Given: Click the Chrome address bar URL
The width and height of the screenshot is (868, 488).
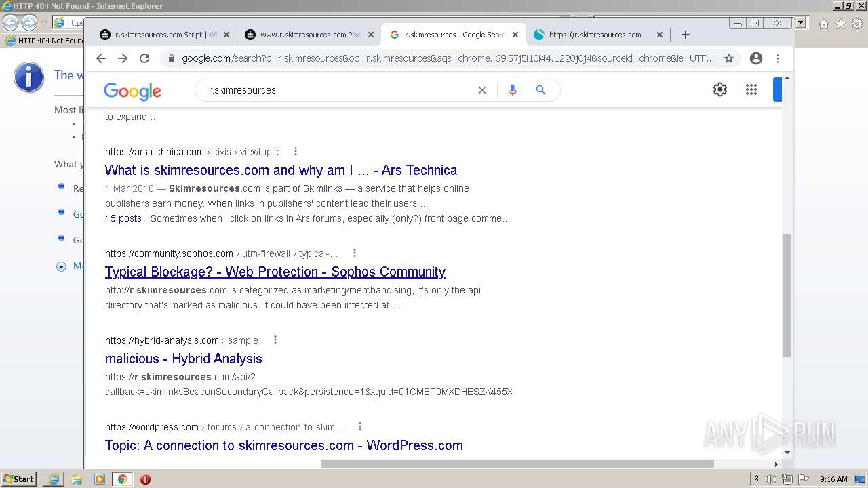Looking at the screenshot, I should point(448,58).
